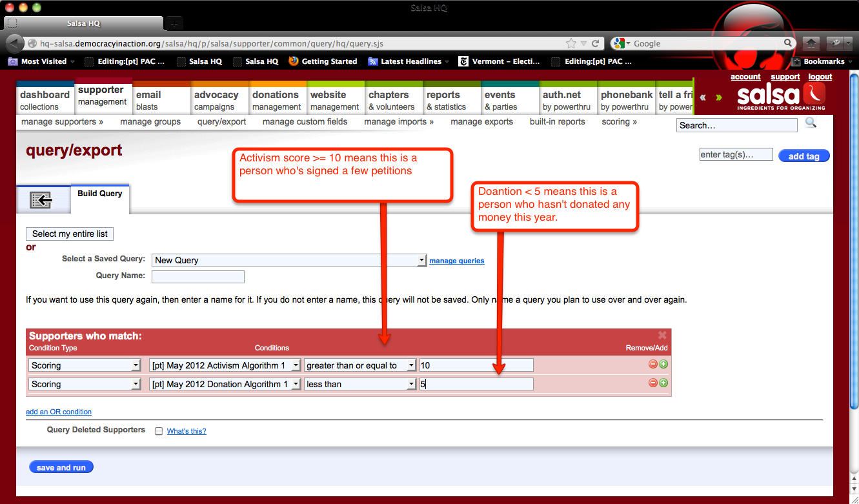Click the site identity globe icon
Screen dimensions: 859x504
point(32,43)
